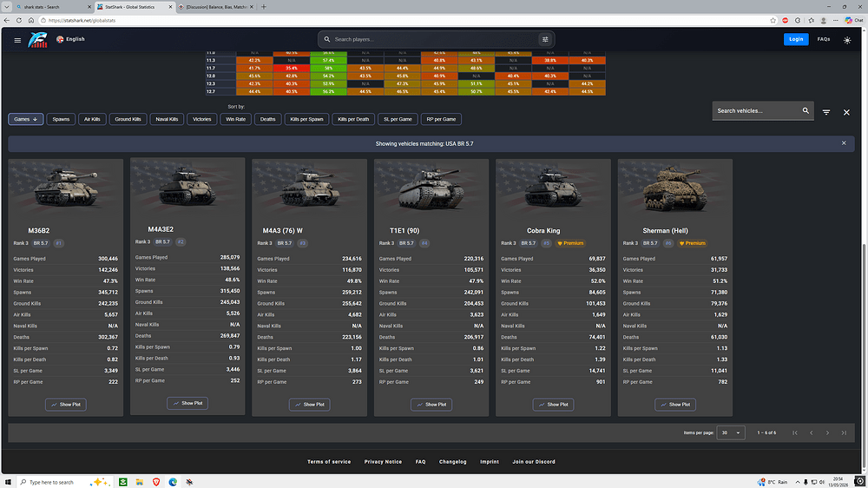Click the M36B2 tank image

pyautogui.click(x=66, y=189)
